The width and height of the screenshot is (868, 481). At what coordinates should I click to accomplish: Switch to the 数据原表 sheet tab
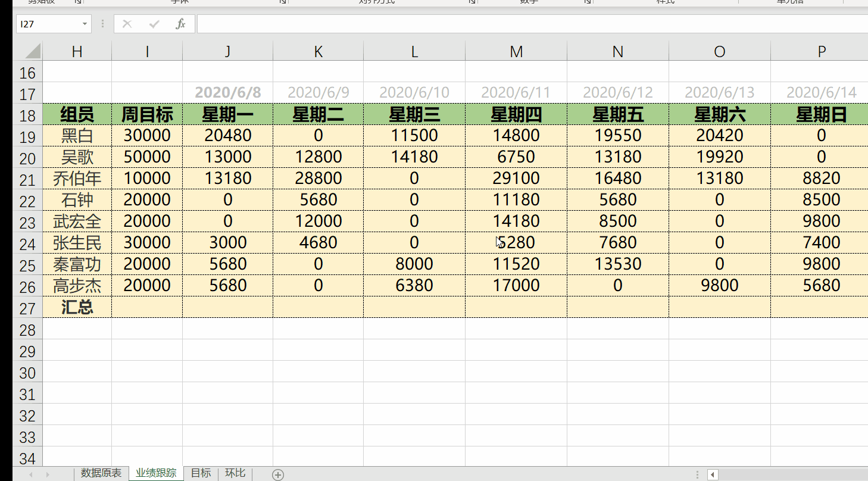[101, 473]
